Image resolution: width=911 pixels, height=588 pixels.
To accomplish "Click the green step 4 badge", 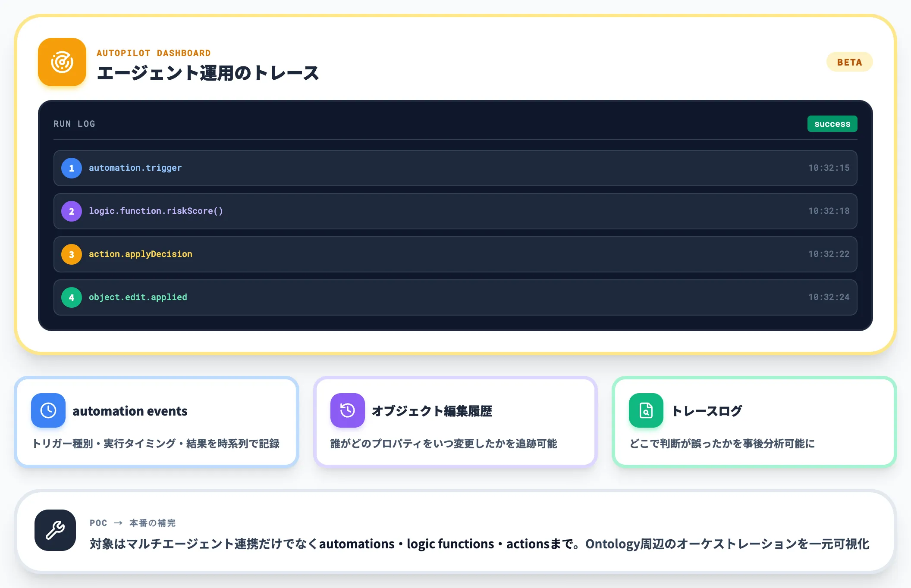I will 72,297.
